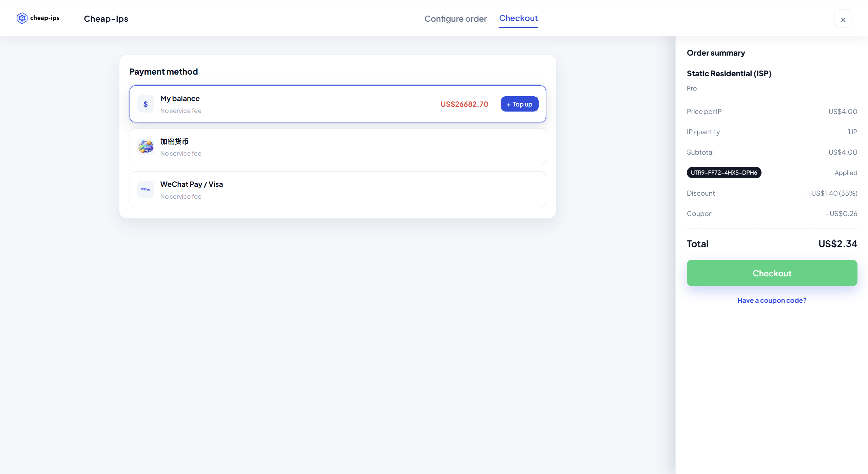Click the Total US$2.34 amount
The width and height of the screenshot is (868, 474).
(837, 244)
